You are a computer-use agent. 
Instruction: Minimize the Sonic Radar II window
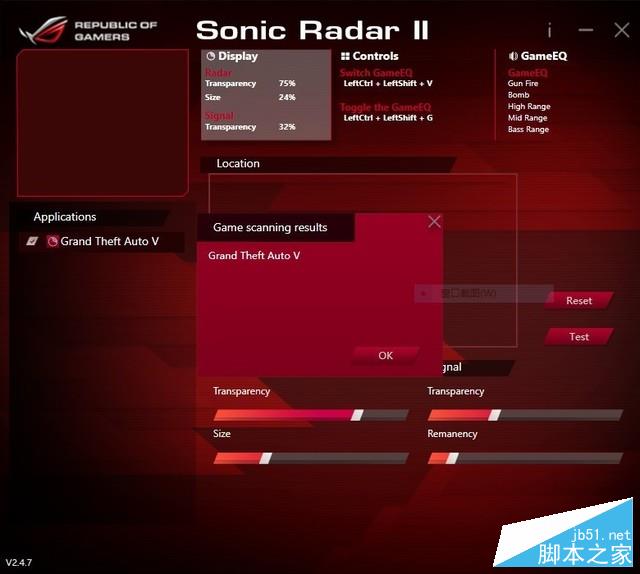586,30
